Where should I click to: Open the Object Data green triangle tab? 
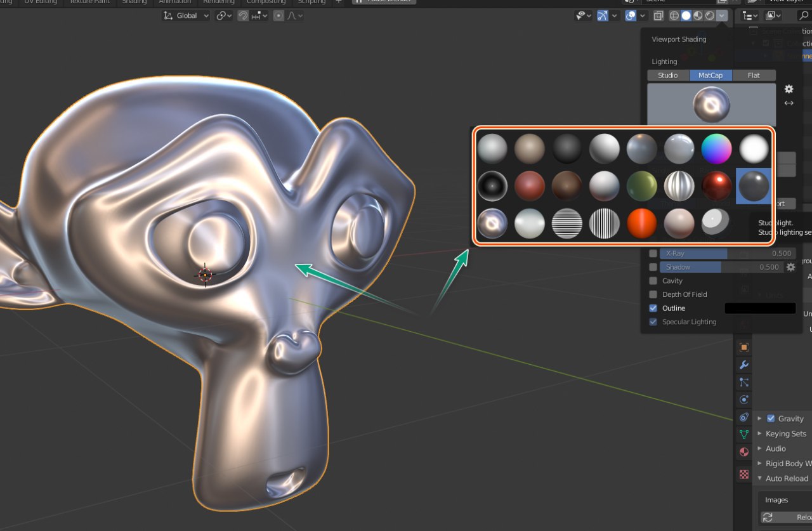point(744,435)
